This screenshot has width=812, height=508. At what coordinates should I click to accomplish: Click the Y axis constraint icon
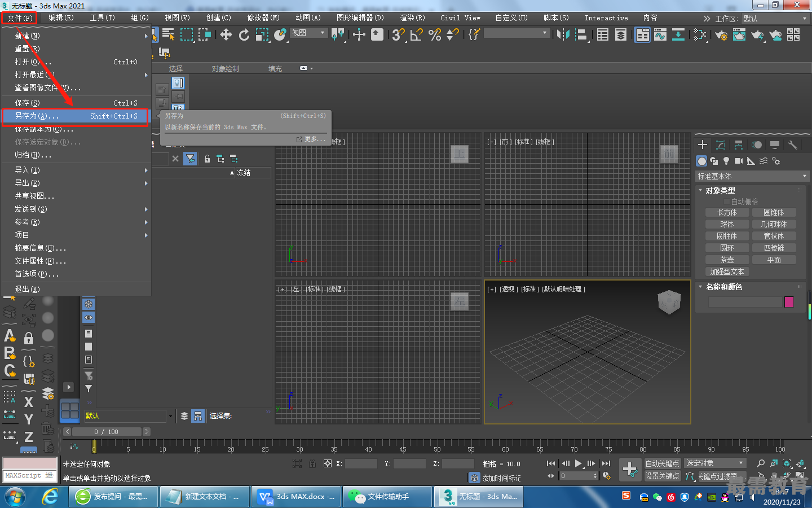(x=29, y=419)
